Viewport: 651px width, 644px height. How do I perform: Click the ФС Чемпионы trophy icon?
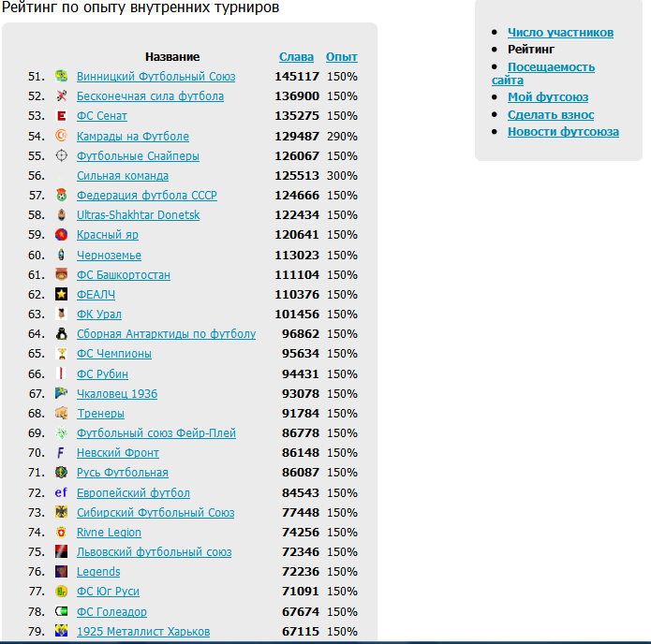61,354
